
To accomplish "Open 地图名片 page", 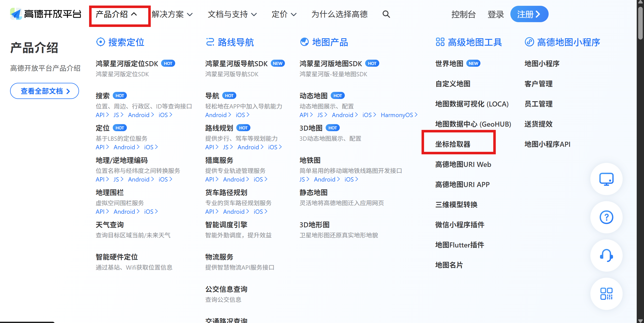I will pos(449,265).
